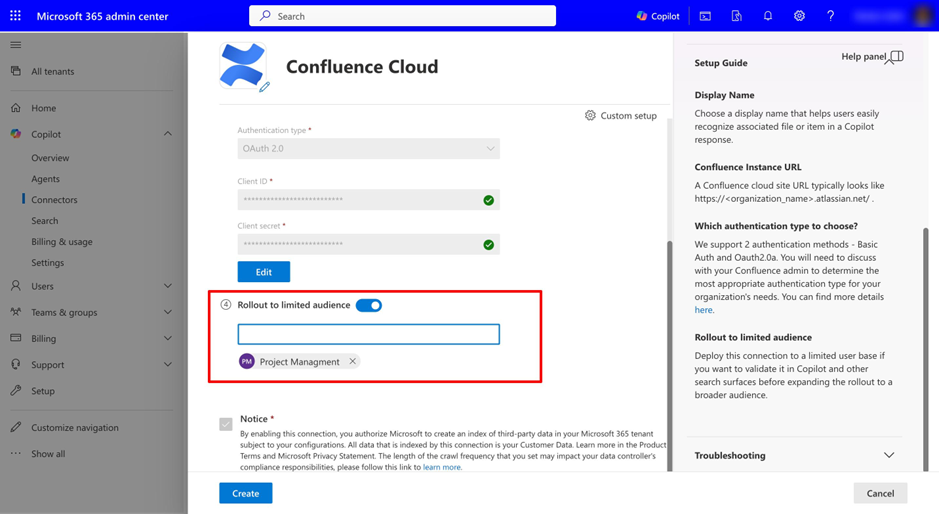Open the settings gear in header
Image resolution: width=939 pixels, height=514 pixels.
(799, 16)
